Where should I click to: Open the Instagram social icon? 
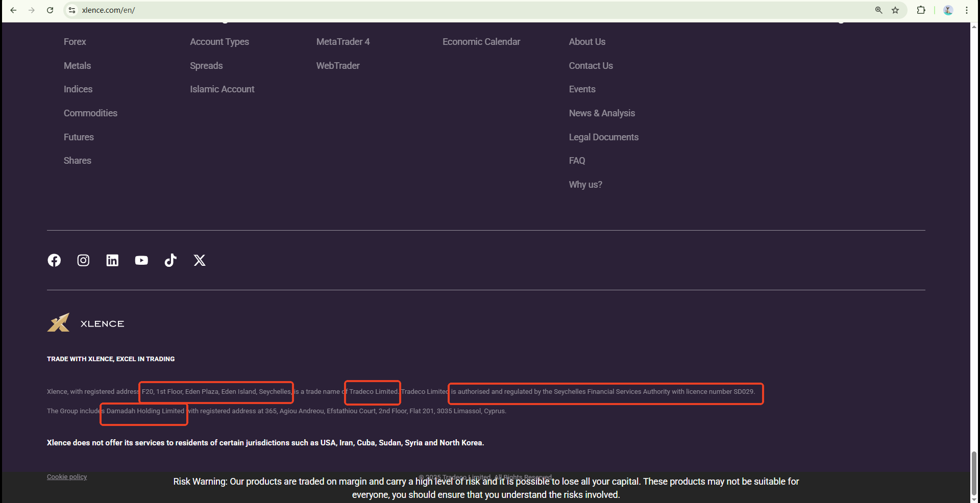tap(83, 260)
